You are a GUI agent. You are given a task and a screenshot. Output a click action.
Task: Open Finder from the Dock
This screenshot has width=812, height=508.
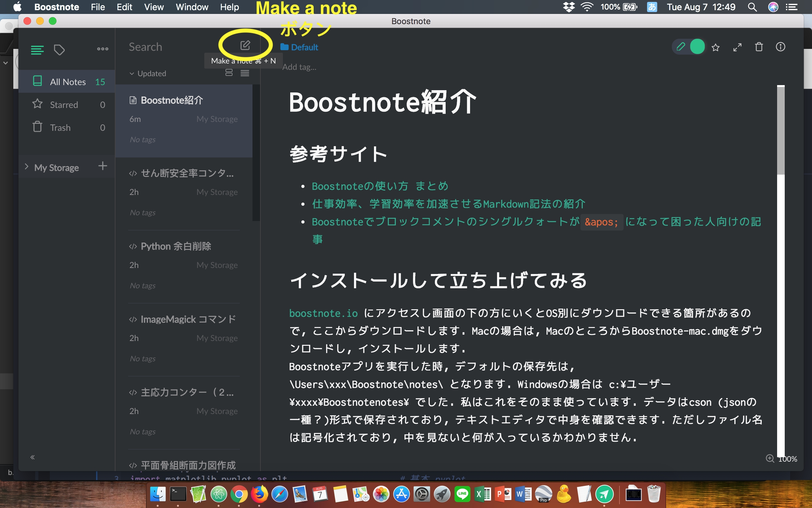[158, 494]
